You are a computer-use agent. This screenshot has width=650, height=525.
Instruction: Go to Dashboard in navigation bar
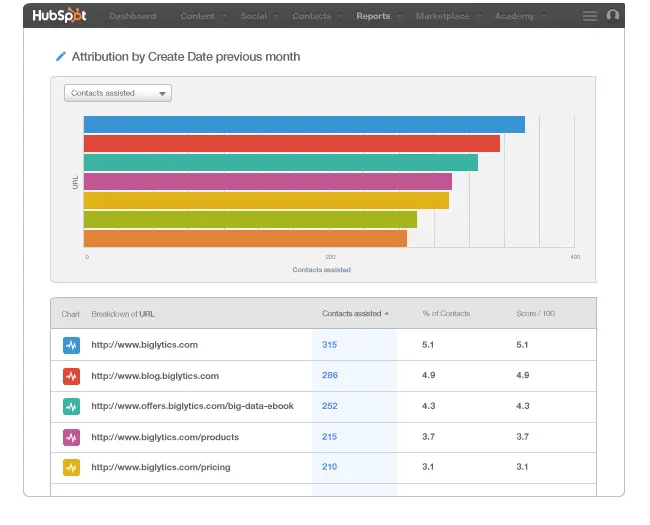(x=132, y=16)
